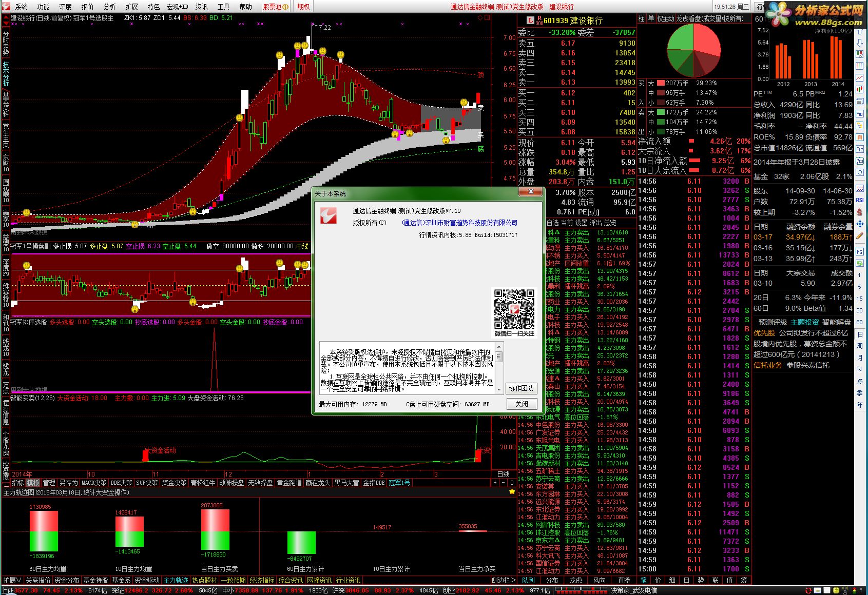Viewport: 868px width, 595px height.
Task: Click the 协作团队 button in dialog
Action: point(520,388)
